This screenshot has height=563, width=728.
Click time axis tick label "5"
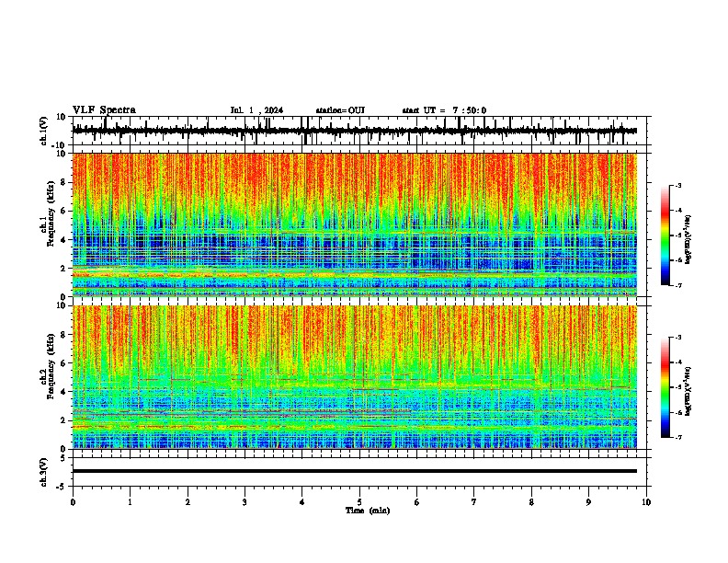[359, 502]
